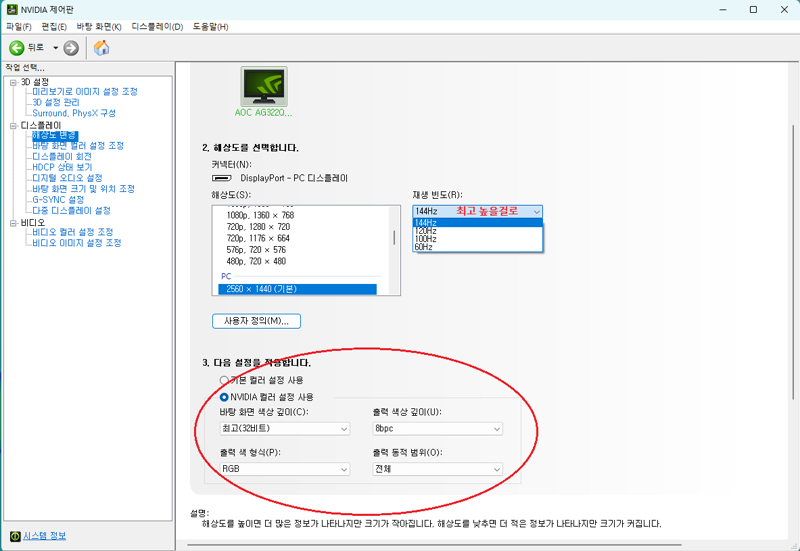The image size is (800, 551).
Task: Open 비디오 컬러 설정 조정 page
Action: (x=73, y=232)
